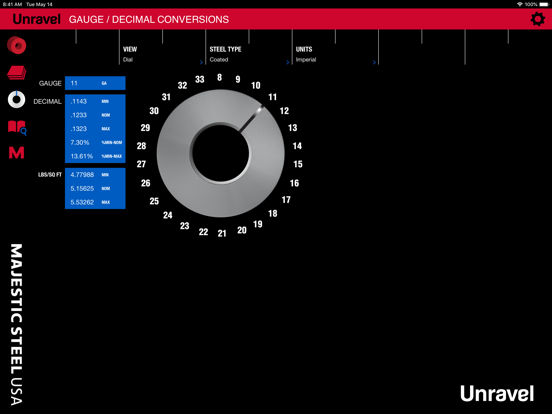Select gauge 27 on the dial
The height and width of the screenshot is (414, 552).
pyautogui.click(x=141, y=164)
